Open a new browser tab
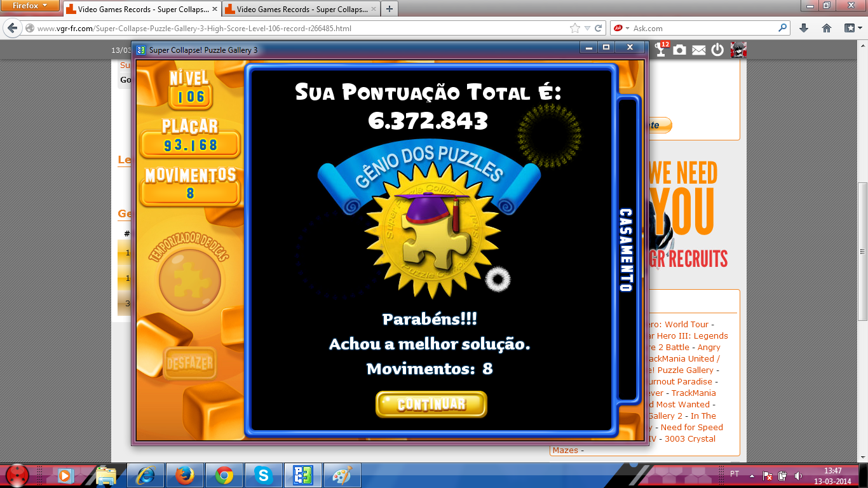868x488 pixels. tap(389, 9)
